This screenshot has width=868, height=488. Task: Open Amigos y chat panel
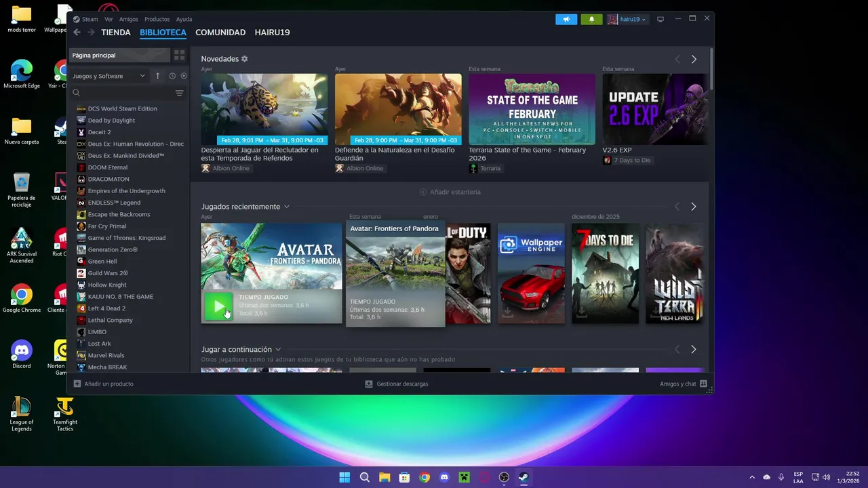pos(684,384)
